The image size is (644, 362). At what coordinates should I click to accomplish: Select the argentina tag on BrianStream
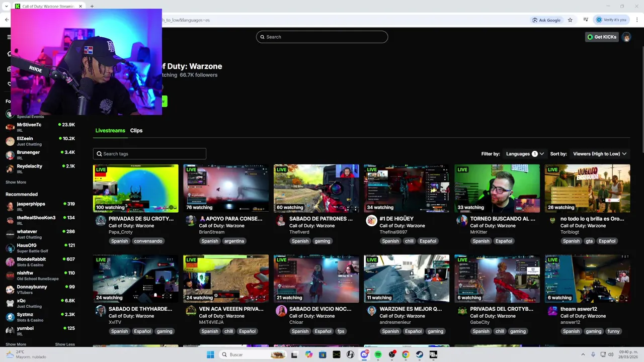coord(234,241)
